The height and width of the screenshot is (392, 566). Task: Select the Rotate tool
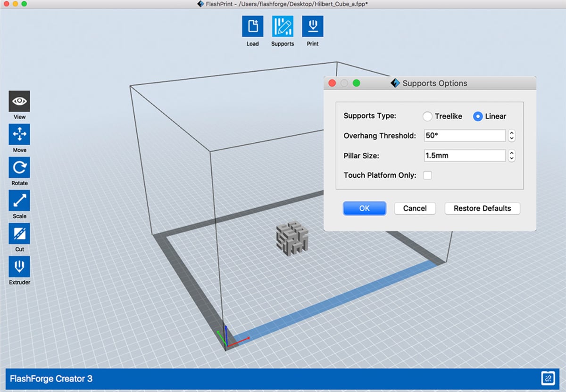pos(19,167)
